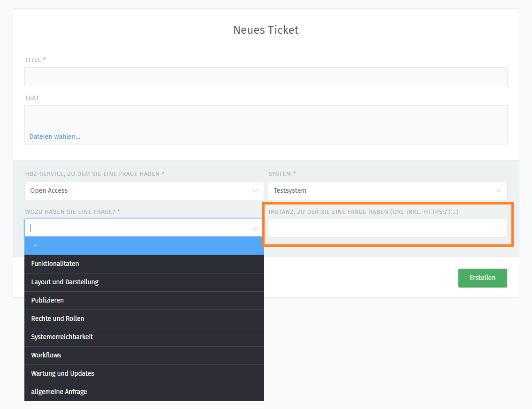
Task: Open the System dropdown showing Testsystem
Action: click(x=380, y=190)
